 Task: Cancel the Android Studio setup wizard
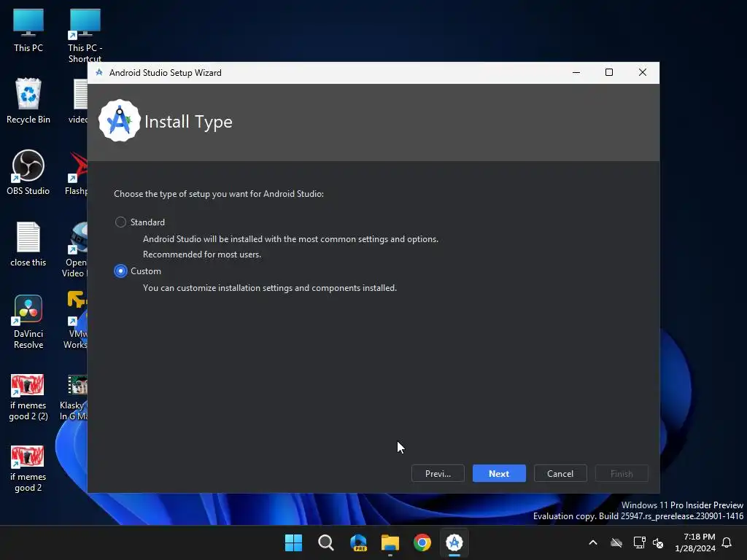(x=560, y=473)
